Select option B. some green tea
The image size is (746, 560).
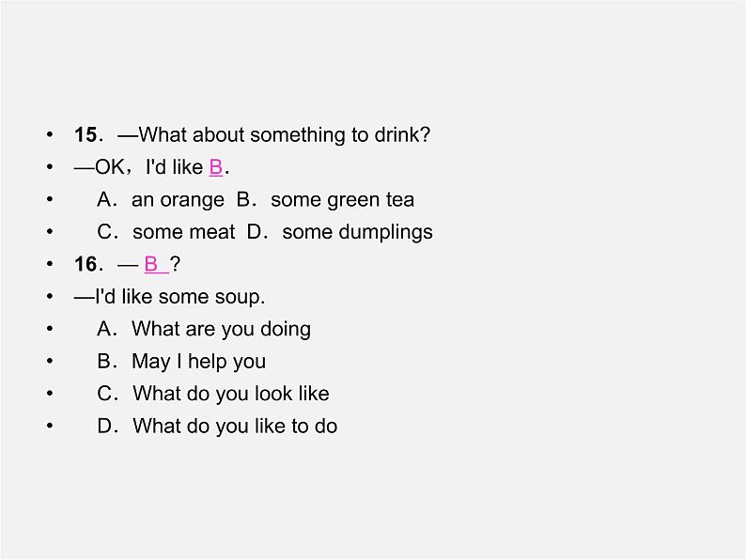[x=325, y=200]
